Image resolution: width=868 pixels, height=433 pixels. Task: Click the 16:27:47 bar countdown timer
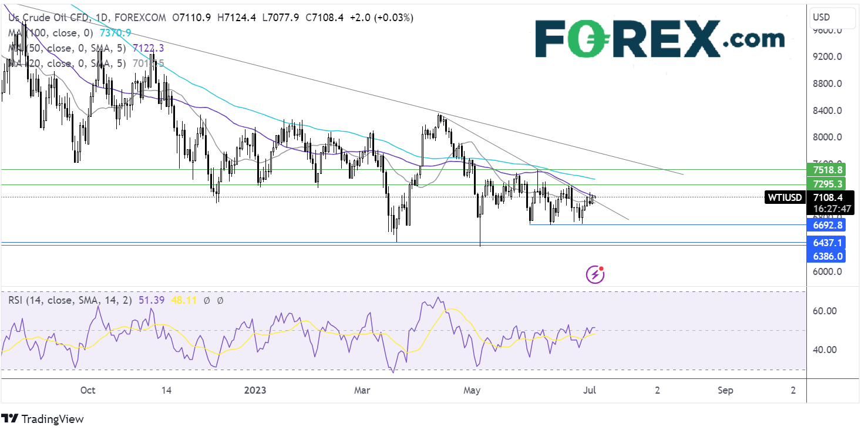pyautogui.click(x=831, y=209)
